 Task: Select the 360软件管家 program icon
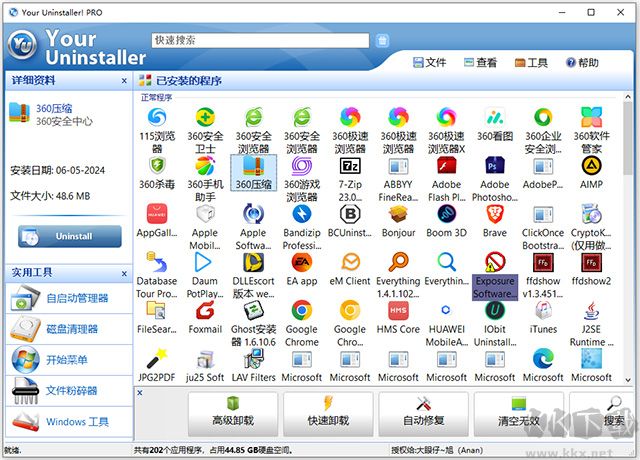pyautogui.click(x=591, y=117)
